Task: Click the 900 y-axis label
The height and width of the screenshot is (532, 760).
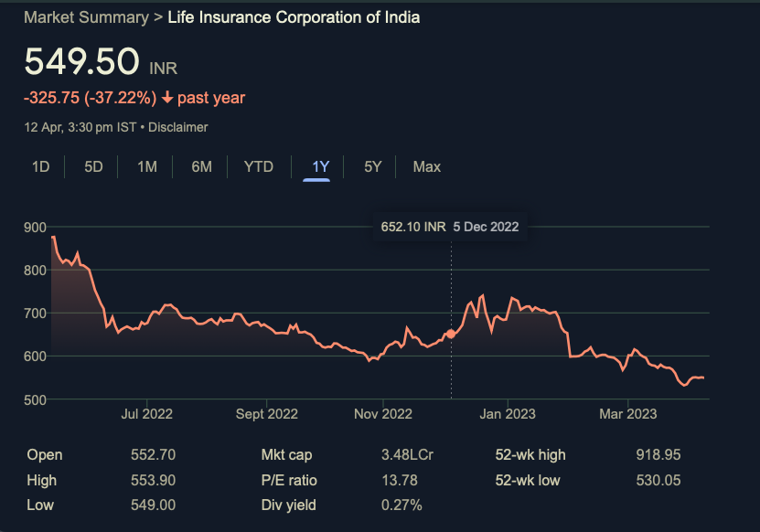Action: coord(35,228)
